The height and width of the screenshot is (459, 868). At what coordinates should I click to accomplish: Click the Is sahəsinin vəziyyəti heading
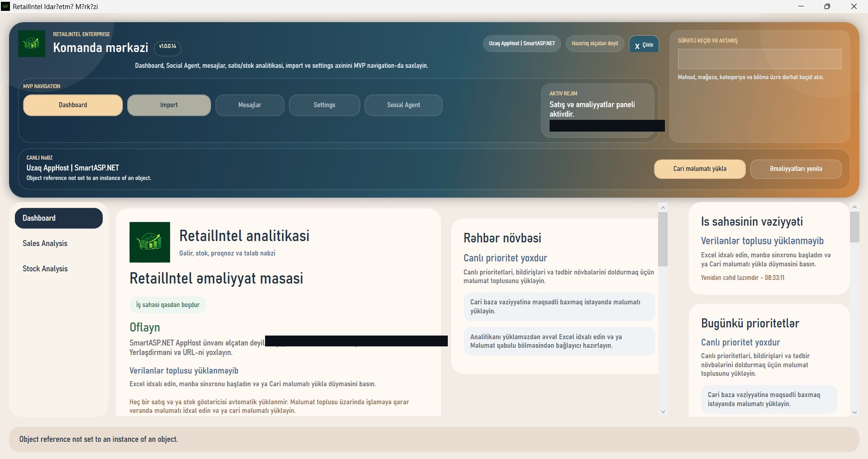(x=752, y=222)
